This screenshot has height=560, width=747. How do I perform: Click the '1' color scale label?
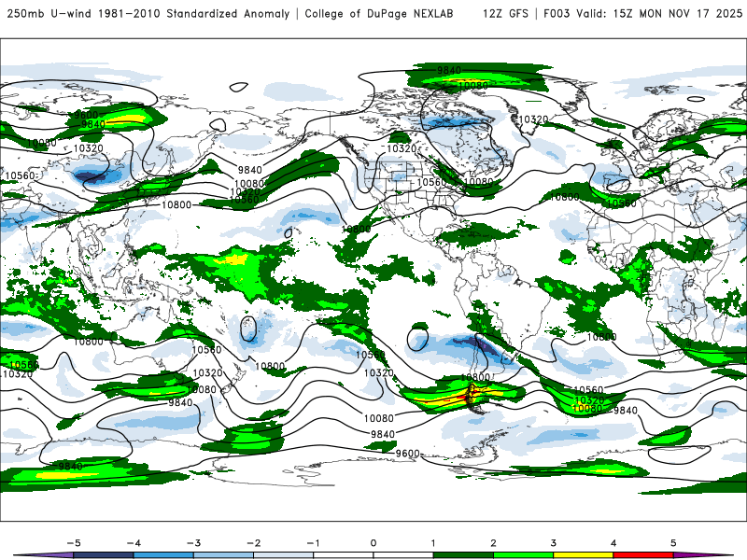pos(433,543)
